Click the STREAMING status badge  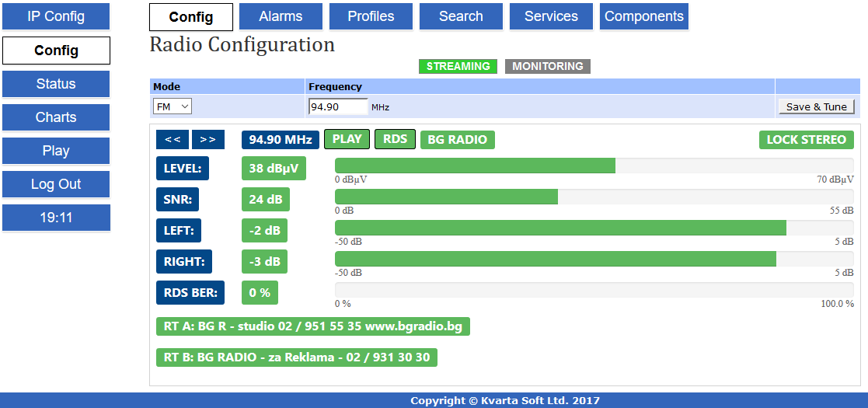pos(458,66)
